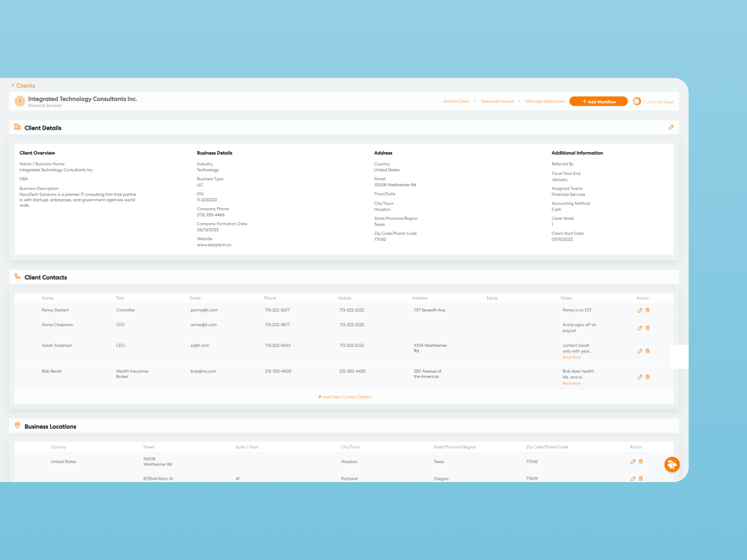Select email bob@ins.com
Viewport: 747px width, 560px height.
pos(204,371)
